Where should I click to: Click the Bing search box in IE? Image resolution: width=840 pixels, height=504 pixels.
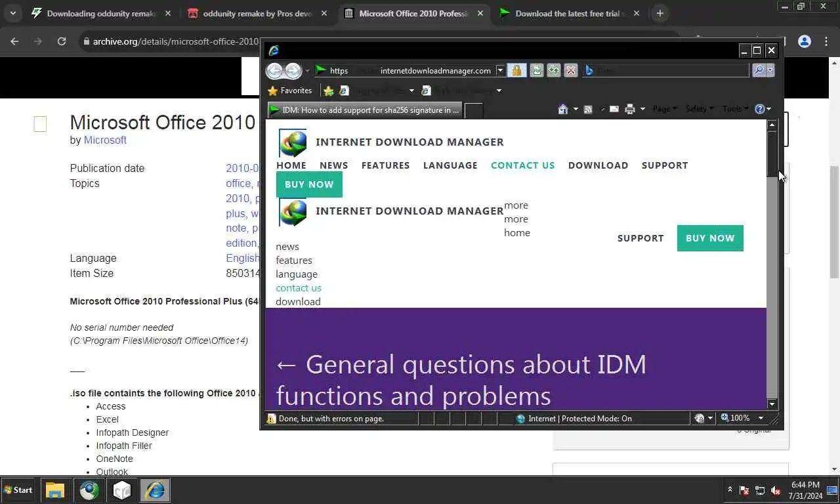tap(666, 70)
